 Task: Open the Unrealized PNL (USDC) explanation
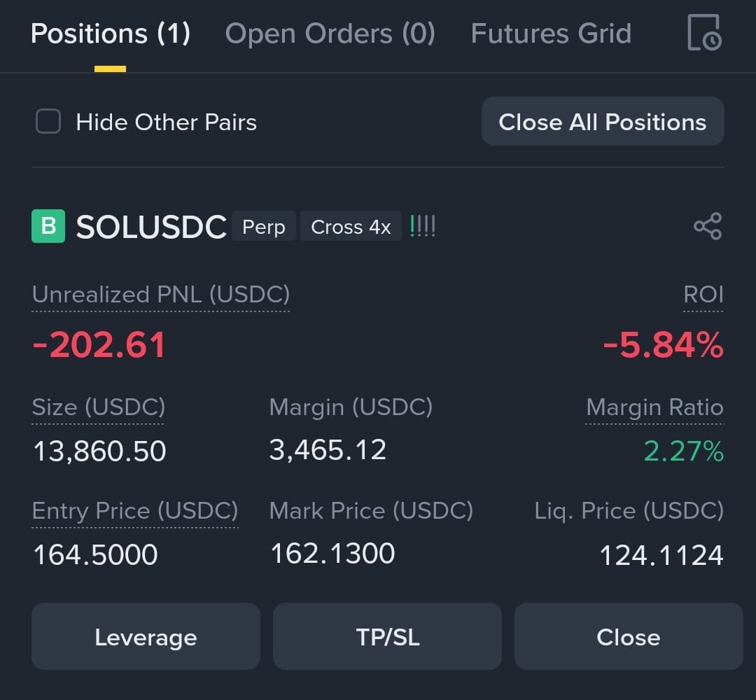[x=160, y=295]
